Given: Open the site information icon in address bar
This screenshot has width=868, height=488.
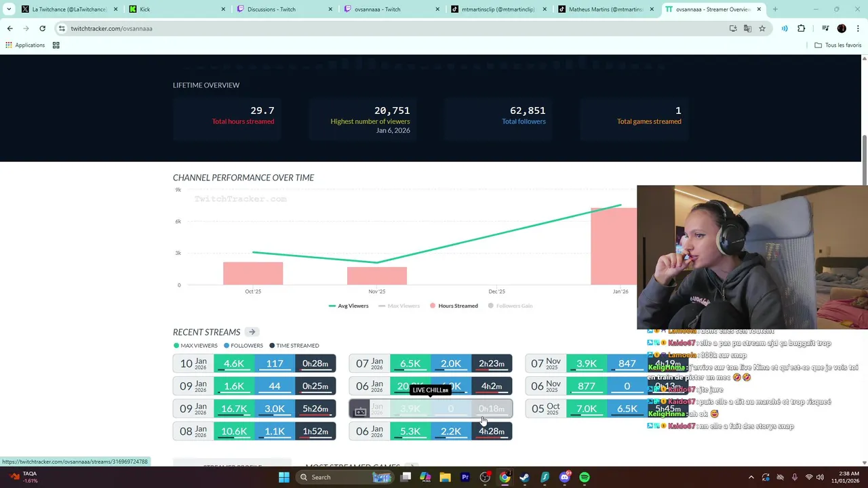Looking at the screenshot, I should point(62,28).
